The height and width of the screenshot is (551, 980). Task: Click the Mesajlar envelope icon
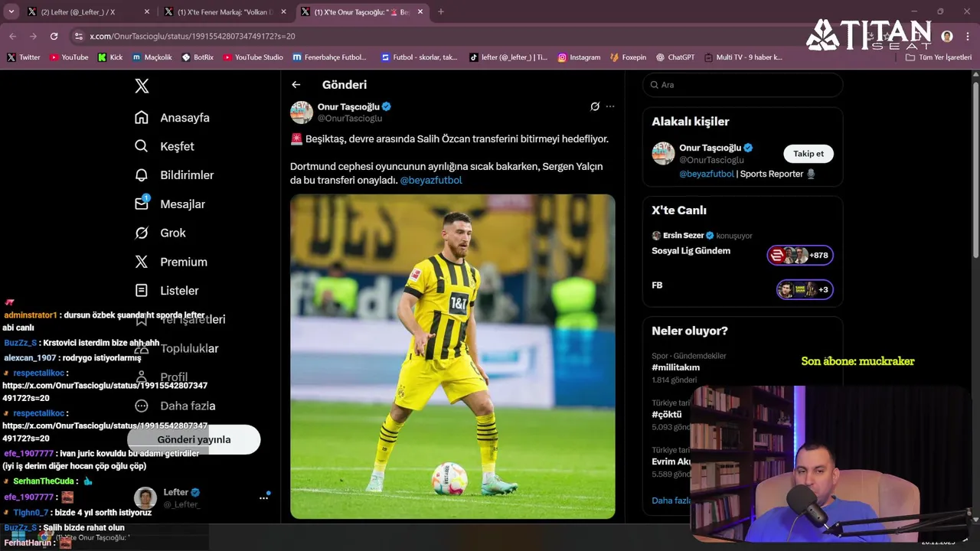pos(142,204)
